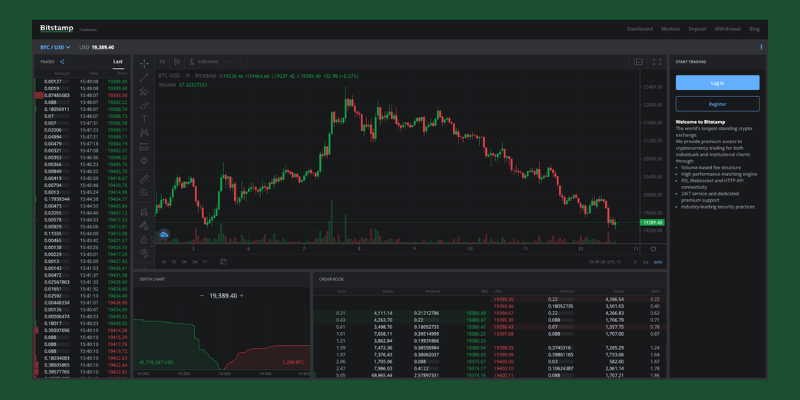Click the trades sound speaker icon

click(62, 61)
